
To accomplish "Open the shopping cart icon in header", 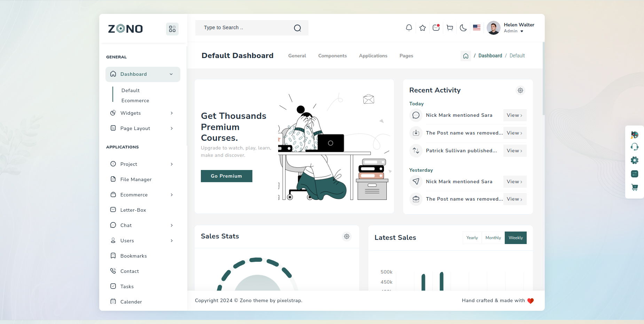I will point(450,28).
